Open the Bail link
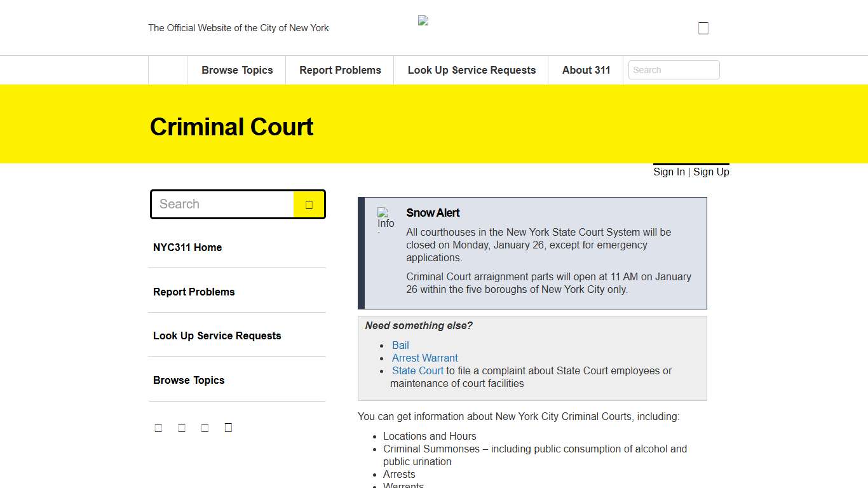868x488 pixels. tap(400, 345)
